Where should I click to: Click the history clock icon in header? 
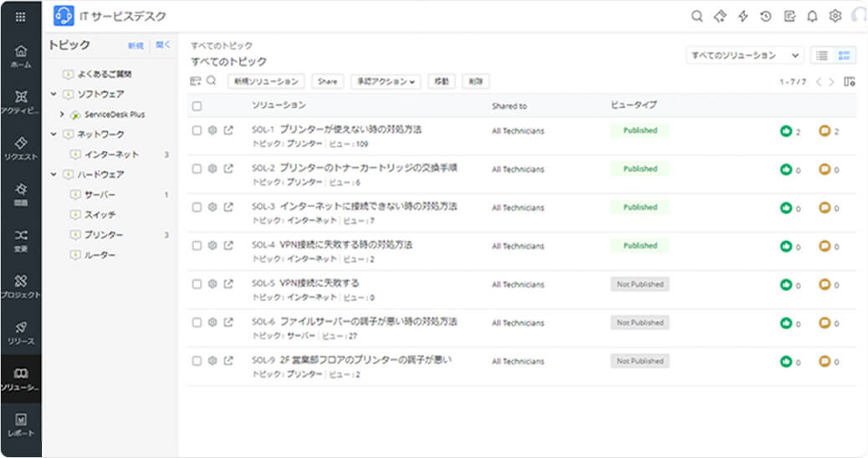click(x=765, y=17)
